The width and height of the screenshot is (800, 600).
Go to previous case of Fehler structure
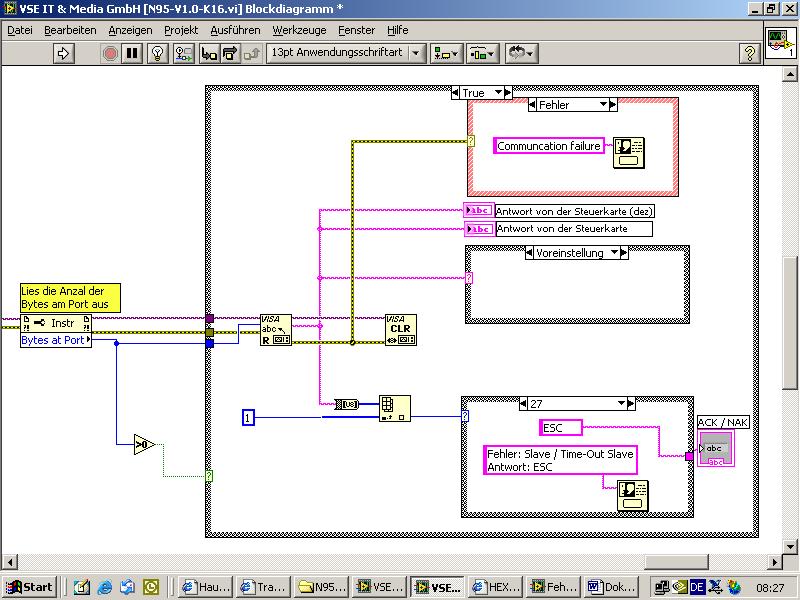point(532,105)
